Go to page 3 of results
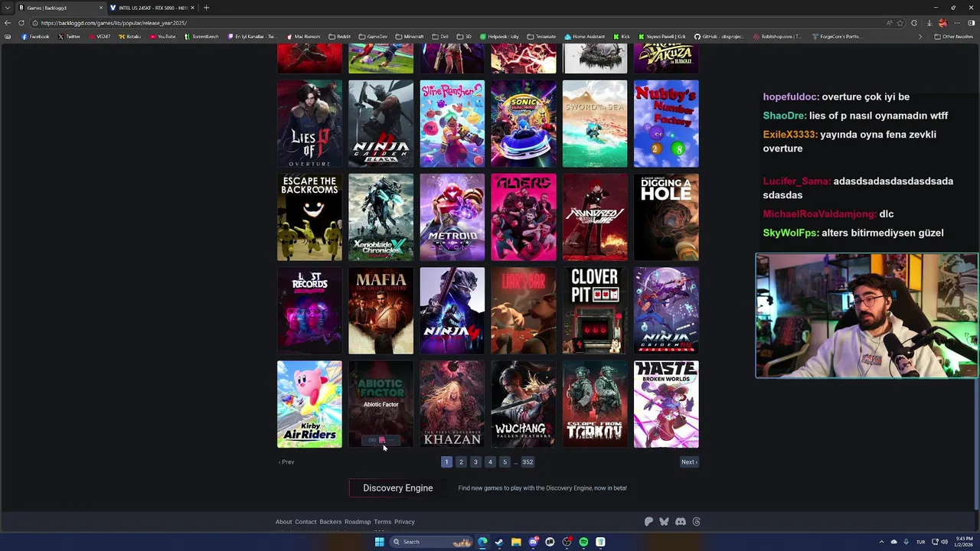The width and height of the screenshot is (980, 551). [475, 462]
